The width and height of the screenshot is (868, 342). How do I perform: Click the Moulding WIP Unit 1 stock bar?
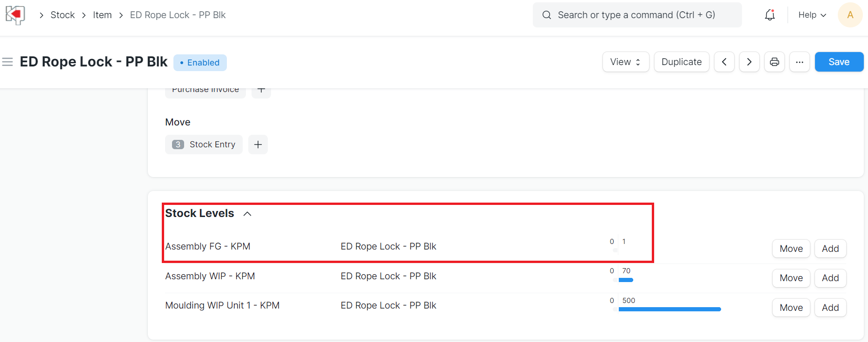[x=669, y=309]
